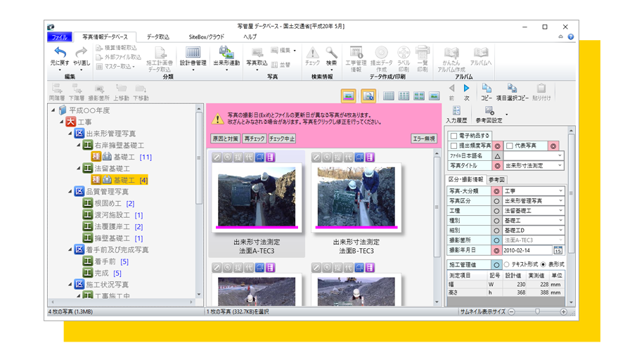
Task: Click the 再チェック button
Action: point(255,138)
